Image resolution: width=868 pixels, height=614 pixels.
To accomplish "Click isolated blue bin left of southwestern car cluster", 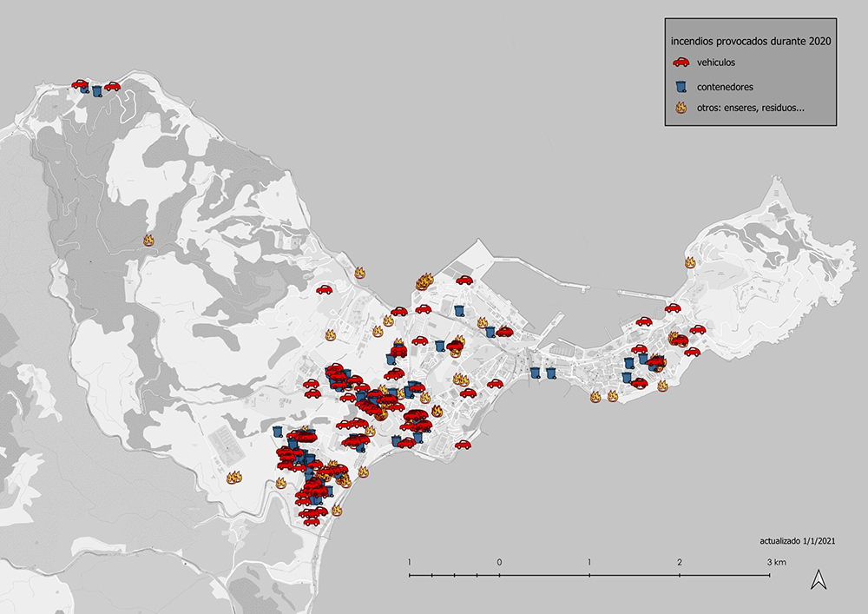I will pyautogui.click(x=278, y=432).
